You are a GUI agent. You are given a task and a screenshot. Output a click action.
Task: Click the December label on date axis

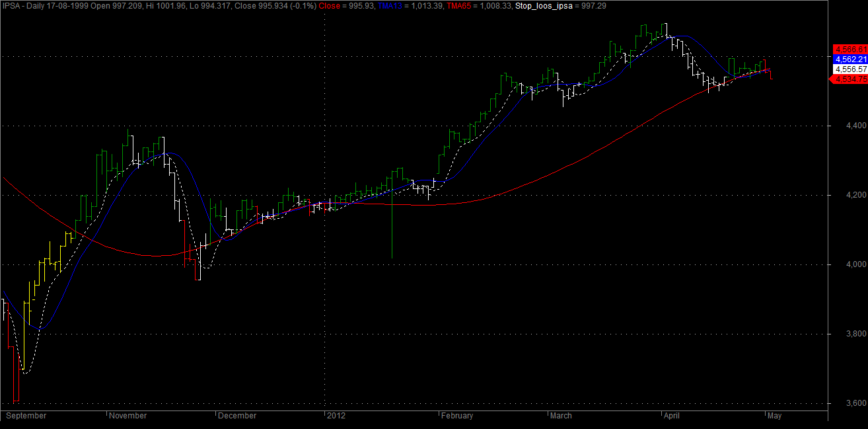[237, 416]
